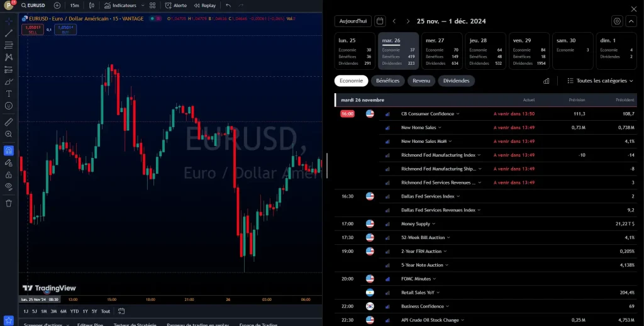
Task: Toggle the importance filter bars icon
Action: pos(547,81)
